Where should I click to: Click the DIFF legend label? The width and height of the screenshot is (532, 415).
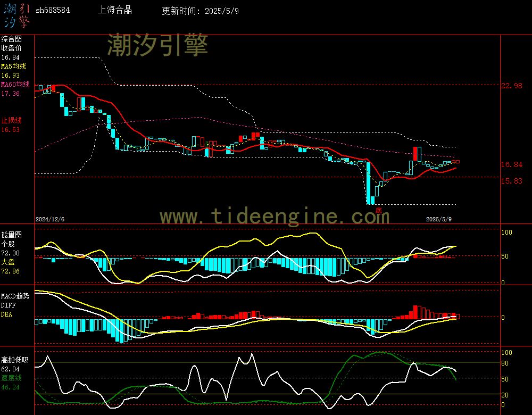[x=8, y=305]
